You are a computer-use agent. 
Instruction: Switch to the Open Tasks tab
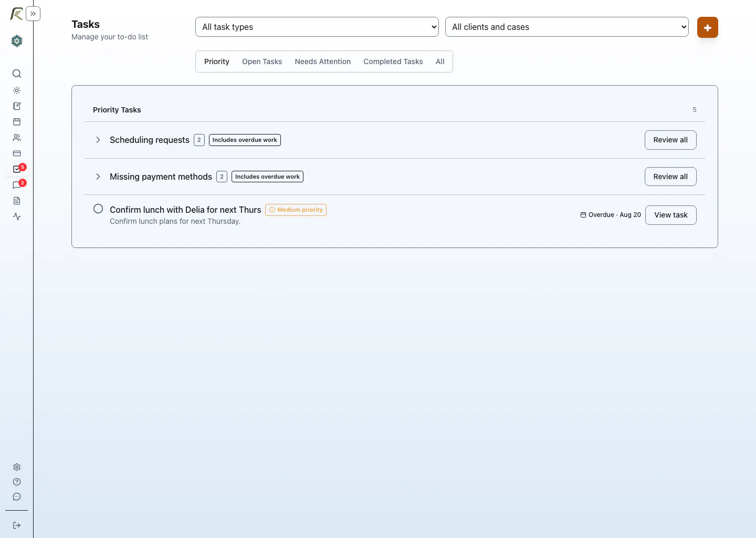[x=262, y=61]
